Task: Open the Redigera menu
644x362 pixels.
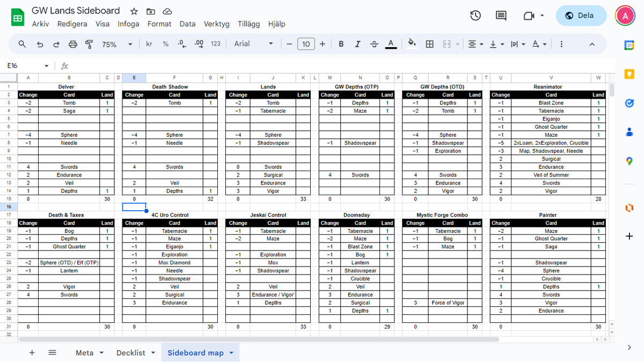Action: tap(72, 24)
